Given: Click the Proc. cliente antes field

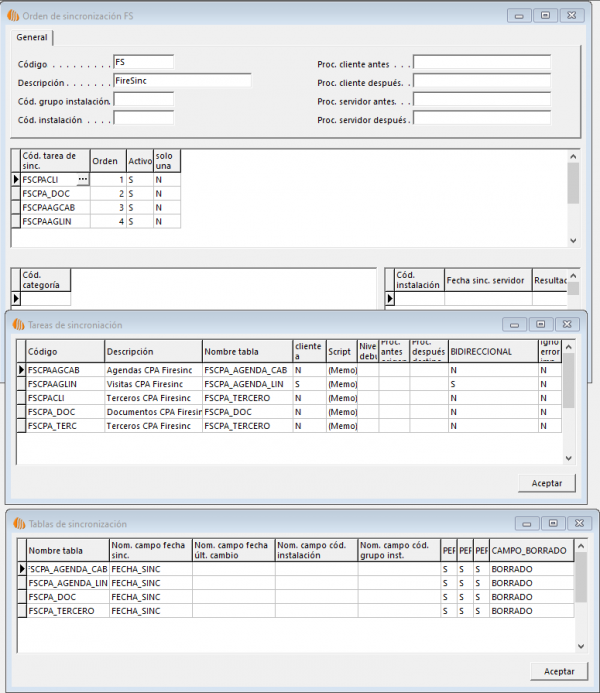Looking at the screenshot, I should tap(481, 62).
